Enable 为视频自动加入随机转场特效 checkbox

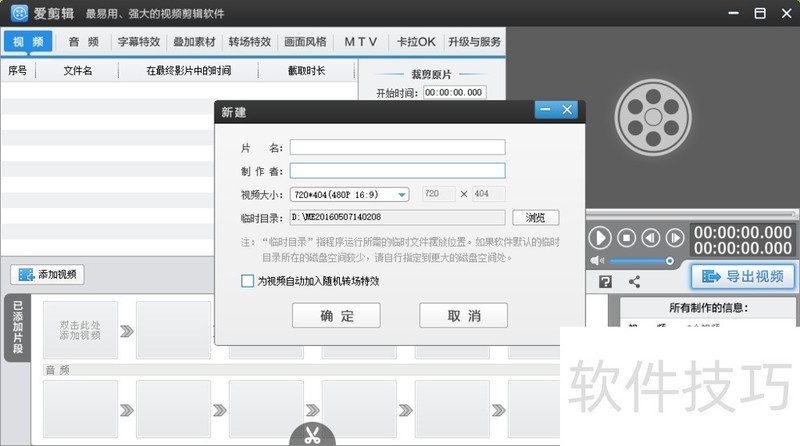click(247, 281)
